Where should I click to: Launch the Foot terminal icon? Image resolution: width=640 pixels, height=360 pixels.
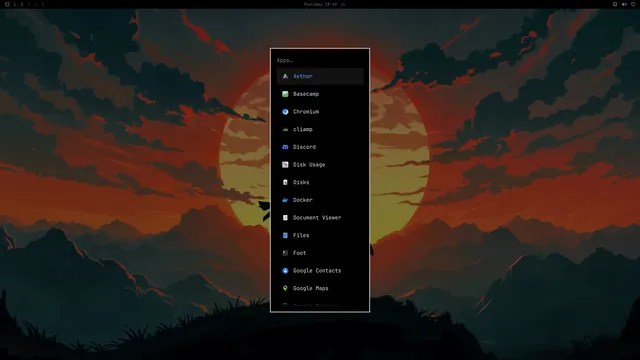coord(285,253)
